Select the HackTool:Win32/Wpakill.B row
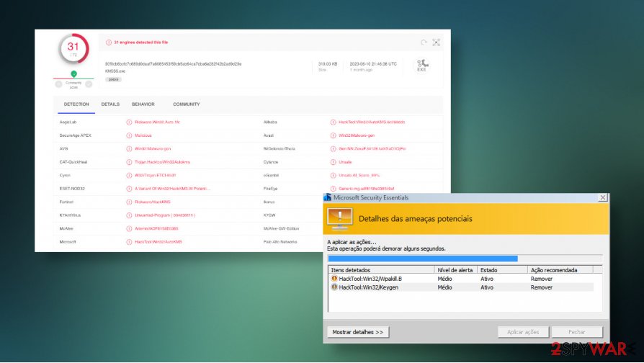Image resolution: width=644 pixels, height=363 pixels. (462, 279)
